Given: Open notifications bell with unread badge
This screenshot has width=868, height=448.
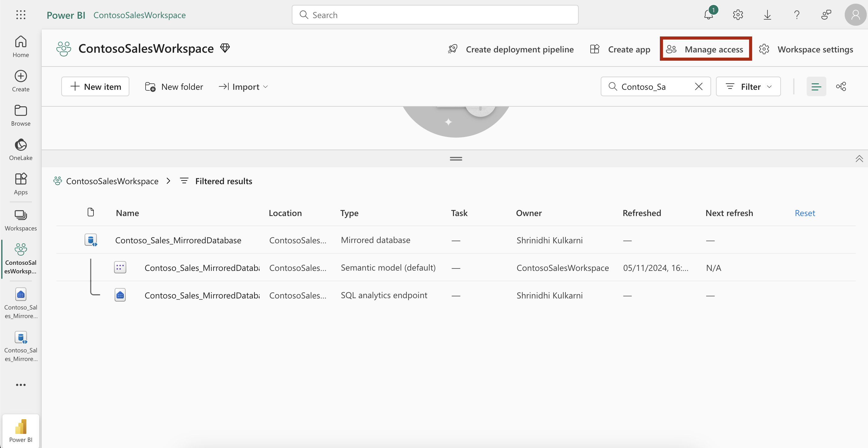Looking at the screenshot, I should (709, 15).
